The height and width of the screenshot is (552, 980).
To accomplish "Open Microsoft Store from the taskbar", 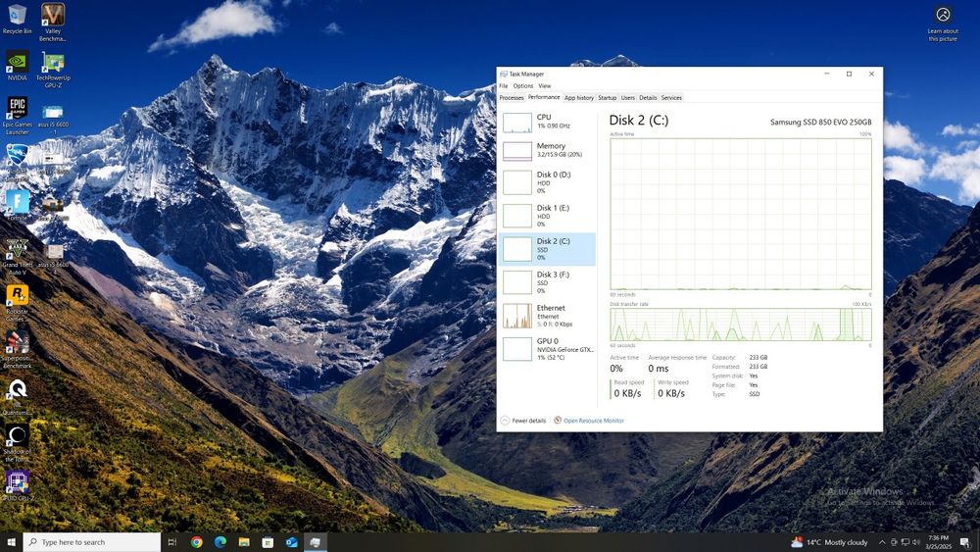I will (x=268, y=542).
